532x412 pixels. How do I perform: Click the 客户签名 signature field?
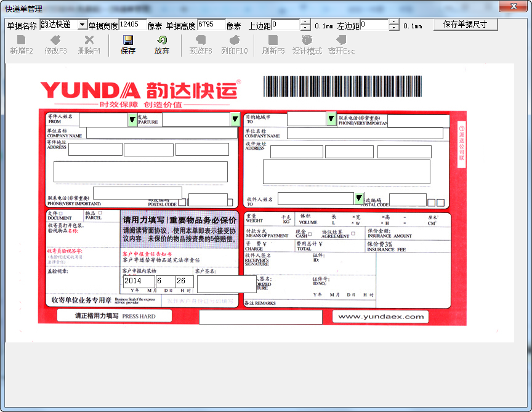click(227, 284)
